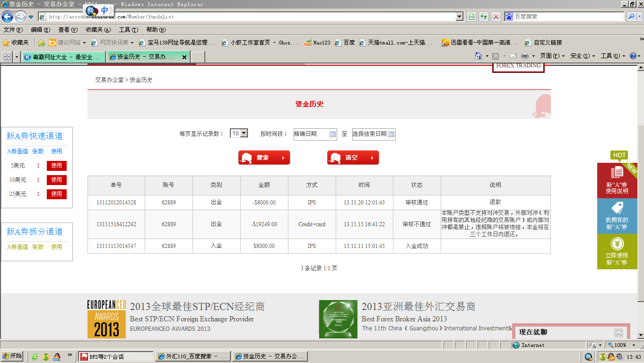Open the address bar history dropdown
The height and width of the screenshot is (363, 644).
pos(459,17)
